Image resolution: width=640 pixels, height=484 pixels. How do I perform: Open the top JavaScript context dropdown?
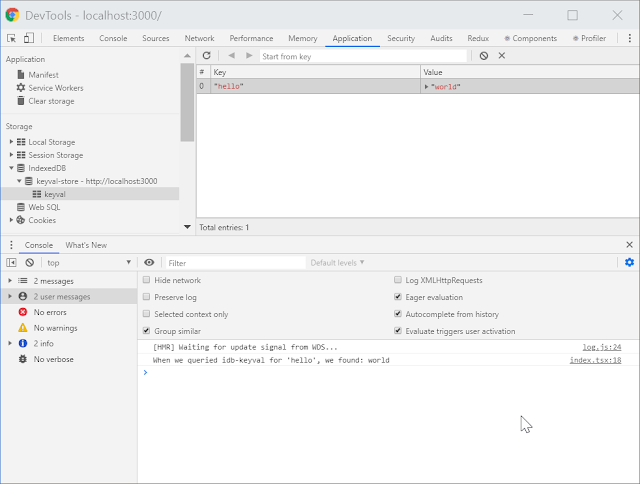88,263
